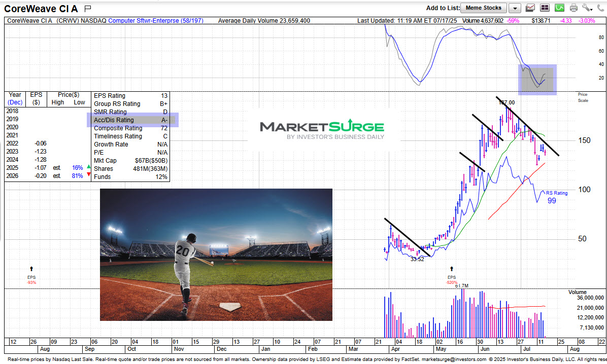Click the green line chart icon
Screen dimensions: 607x364
pos(559,8)
